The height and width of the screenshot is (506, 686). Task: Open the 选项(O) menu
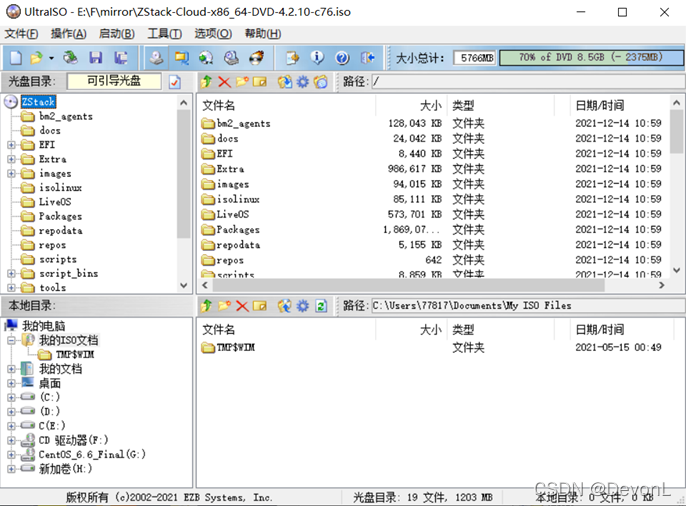coord(213,34)
